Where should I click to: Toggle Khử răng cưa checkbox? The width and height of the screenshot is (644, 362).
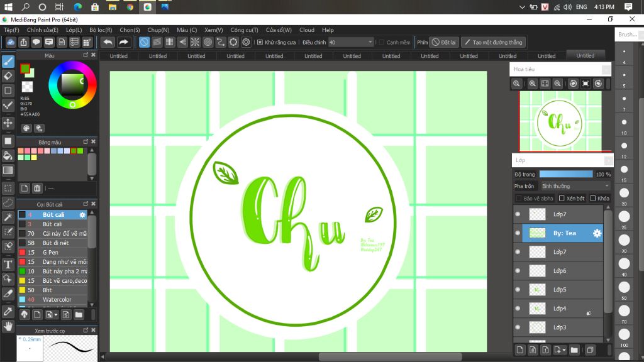click(260, 42)
